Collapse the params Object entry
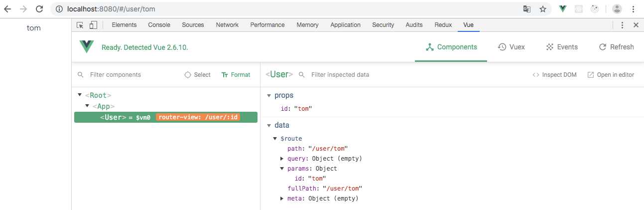The width and height of the screenshot is (644, 210). 282,169
